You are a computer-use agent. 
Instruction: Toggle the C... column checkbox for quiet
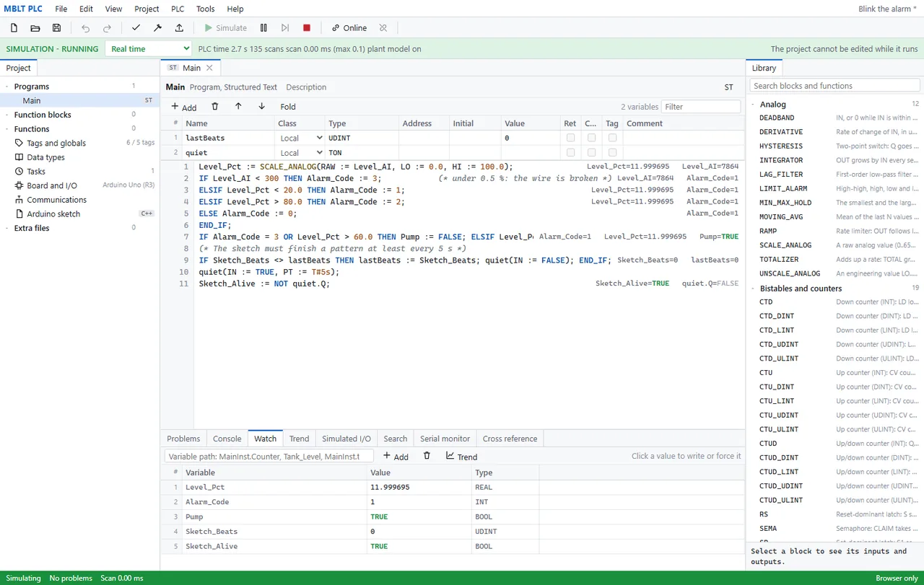(x=591, y=153)
